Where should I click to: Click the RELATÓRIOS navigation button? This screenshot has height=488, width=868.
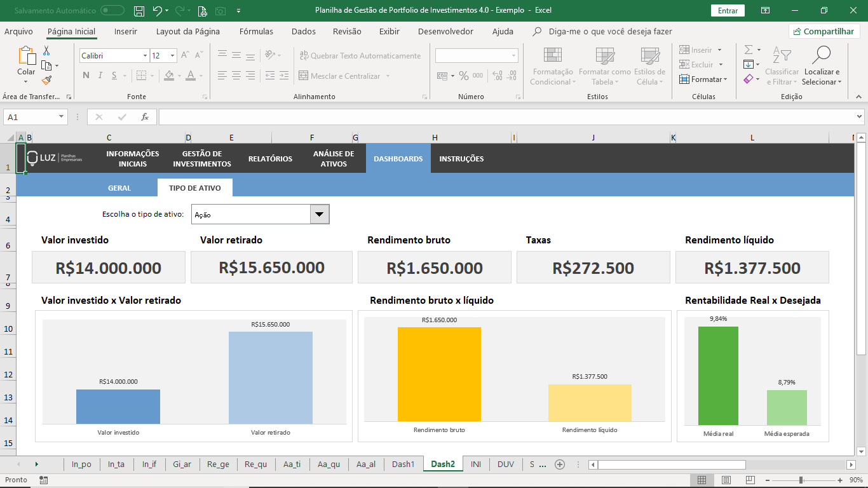pyautogui.click(x=270, y=159)
